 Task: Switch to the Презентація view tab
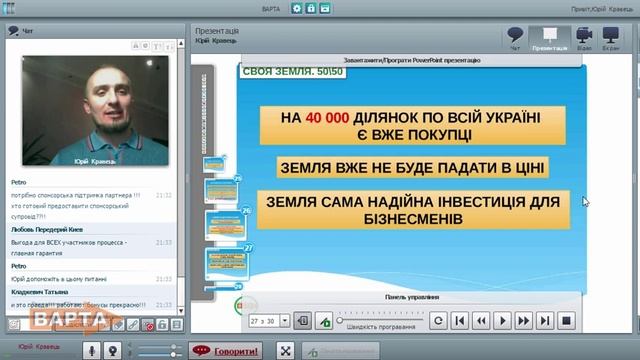[x=549, y=39]
